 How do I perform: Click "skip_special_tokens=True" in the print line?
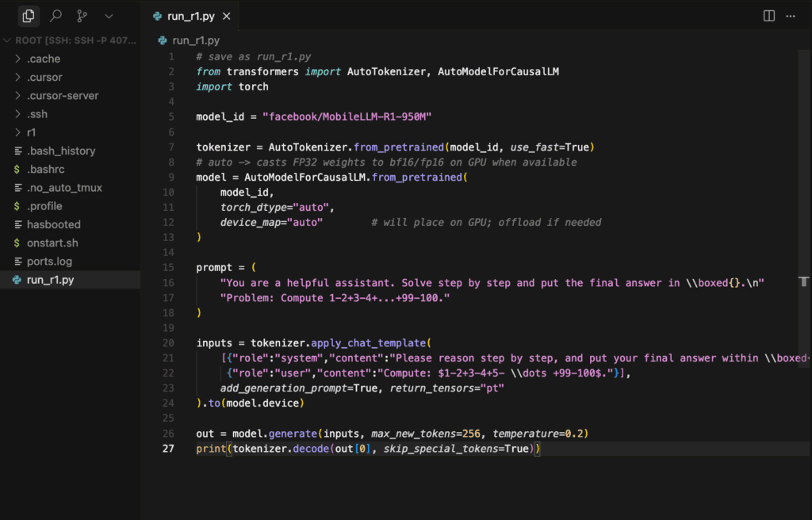coord(456,449)
